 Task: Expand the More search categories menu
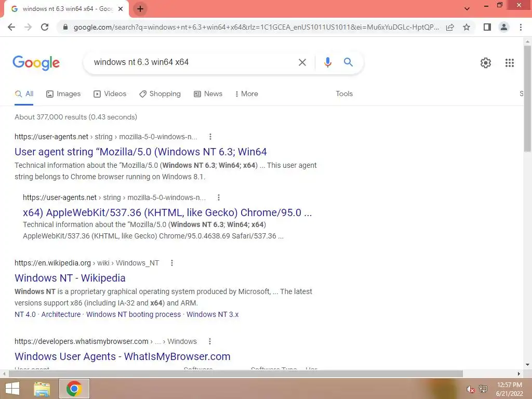click(x=246, y=94)
